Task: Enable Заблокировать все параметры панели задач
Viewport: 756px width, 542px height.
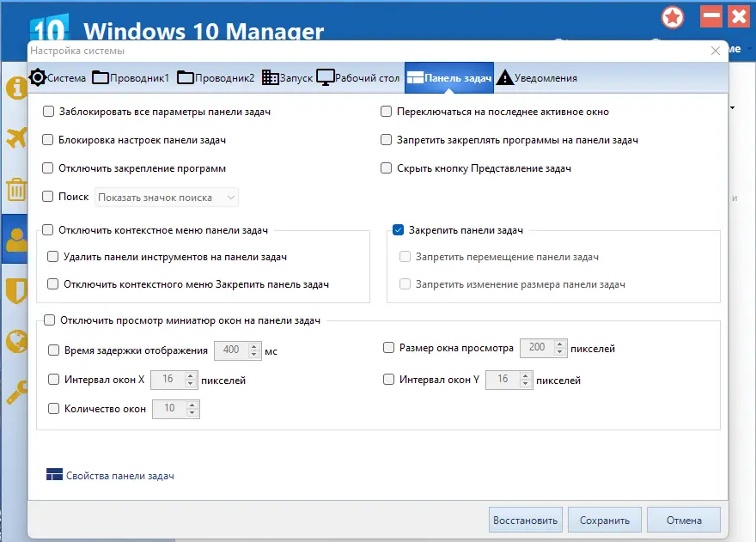Action: click(x=48, y=112)
